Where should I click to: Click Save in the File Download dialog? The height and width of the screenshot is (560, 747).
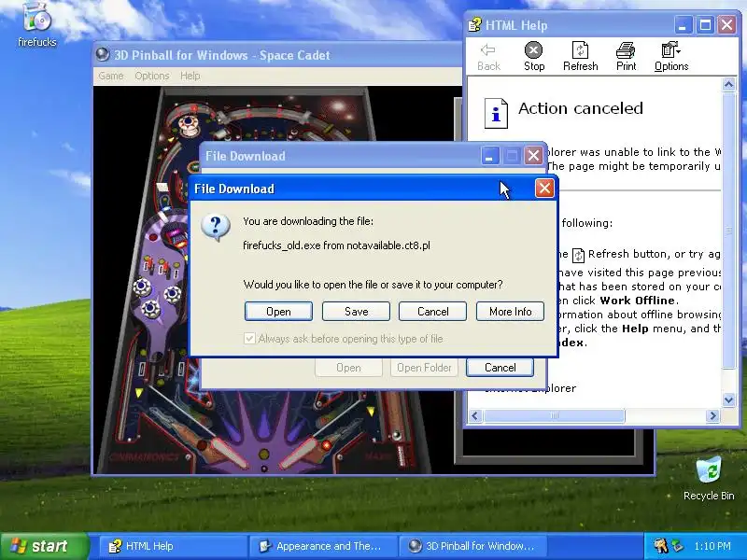356,312
